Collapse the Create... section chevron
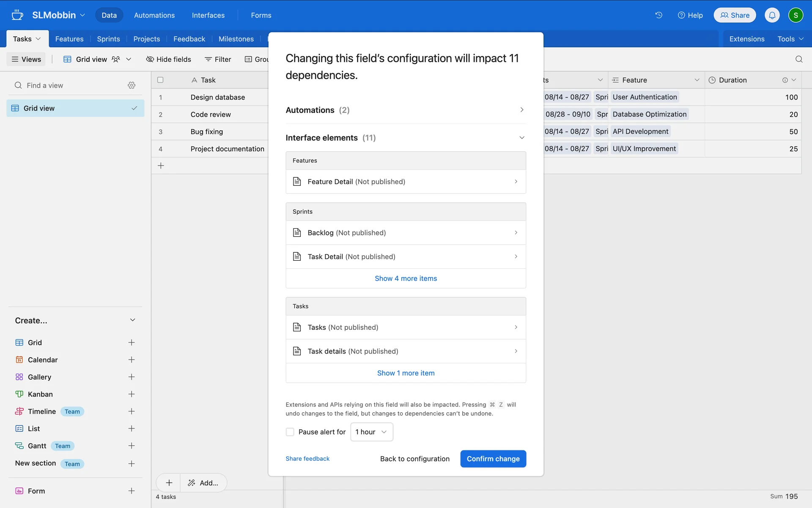This screenshot has height=508, width=812. click(x=132, y=320)
